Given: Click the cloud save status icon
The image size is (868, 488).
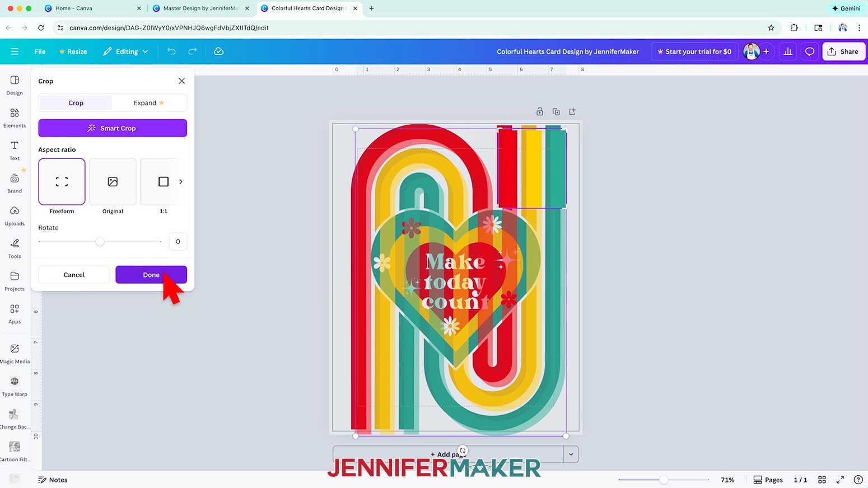Looking at the screenshot, I should [x=219, y=51].
